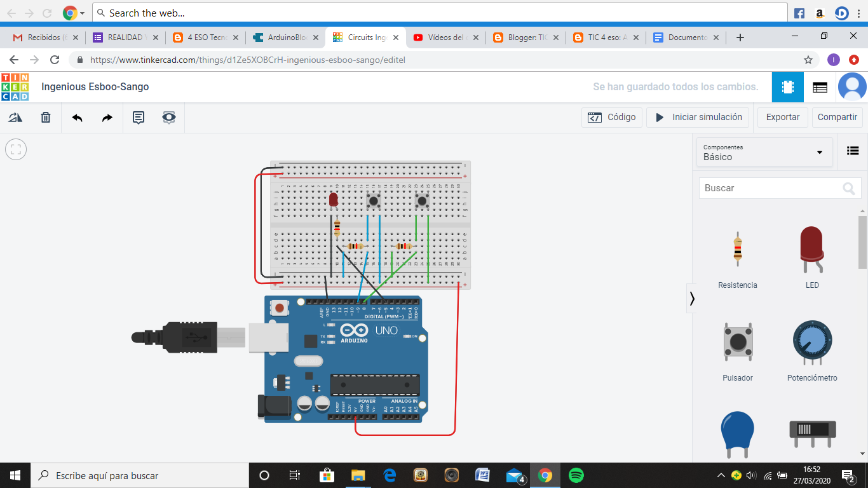Switch to Vídeos YouTube tab
The width and height of the screenshot is (868, 488).
pos(445,37)
